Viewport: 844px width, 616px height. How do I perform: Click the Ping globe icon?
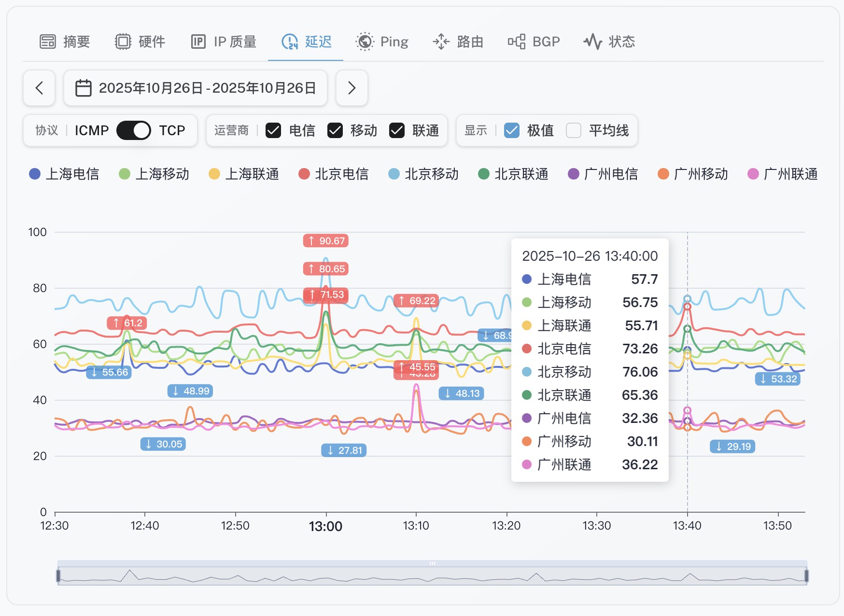(x=365, y=42)
